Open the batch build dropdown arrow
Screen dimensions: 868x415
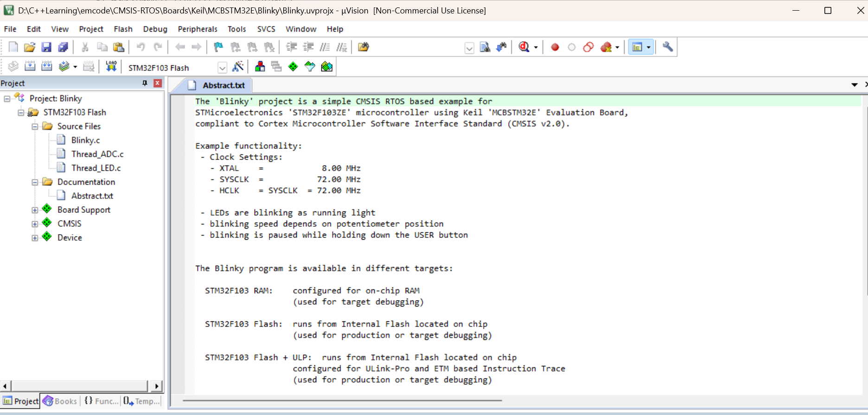75,67
